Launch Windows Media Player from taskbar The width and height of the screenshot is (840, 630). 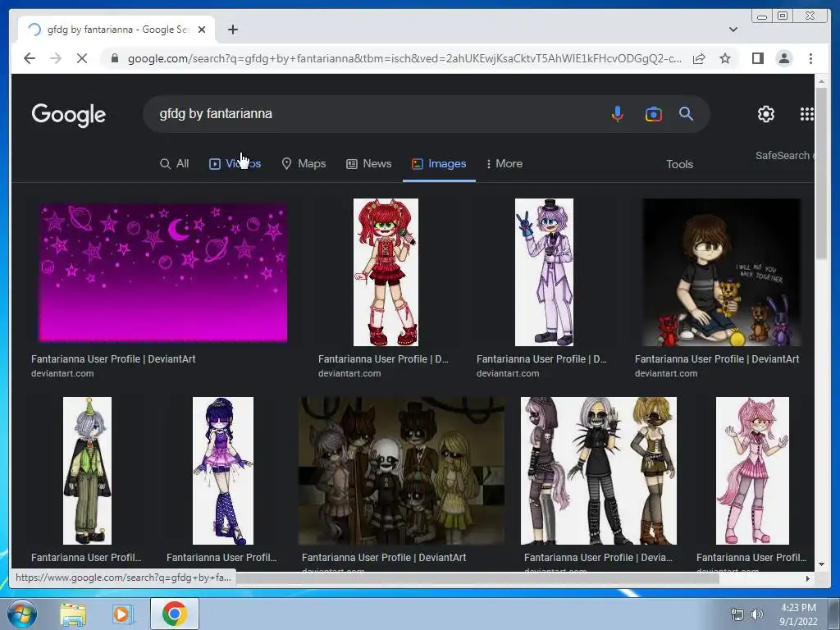(x=123, y=614)
